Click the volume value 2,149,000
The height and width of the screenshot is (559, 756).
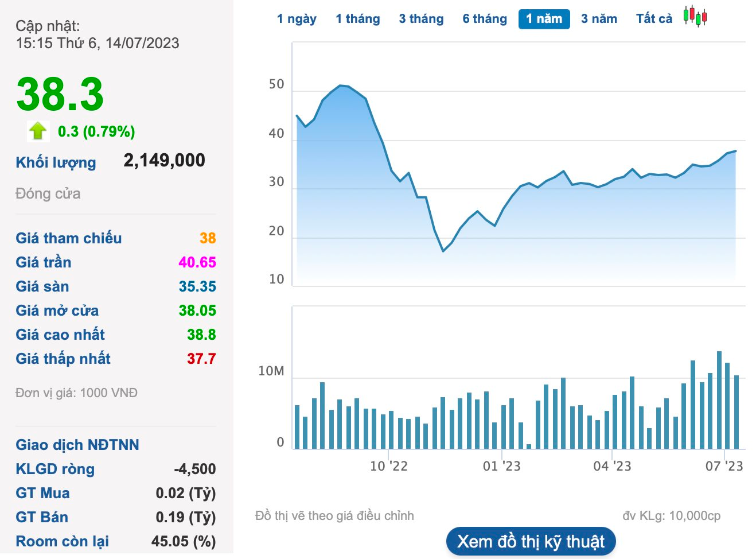[165, 160]
